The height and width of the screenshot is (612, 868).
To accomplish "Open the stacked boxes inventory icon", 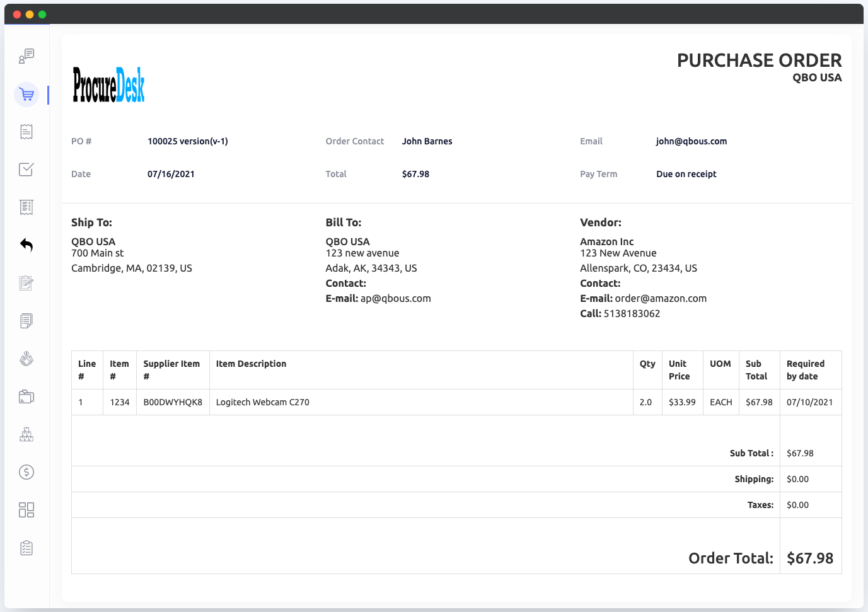I will click(x=26, y=434).
